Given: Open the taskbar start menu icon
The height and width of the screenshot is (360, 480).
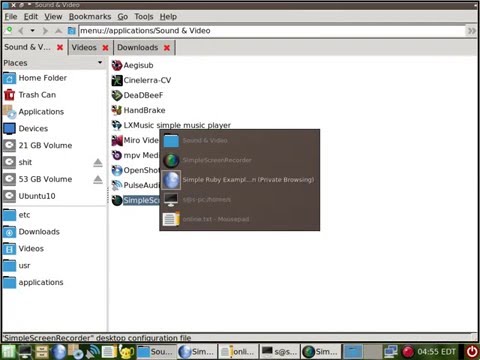Looking at the screenshot, I should click(8, 352).
